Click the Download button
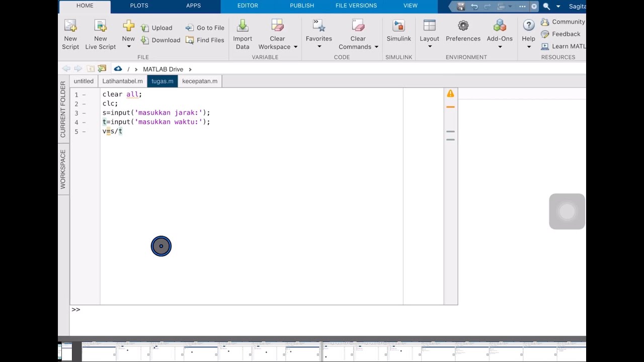644x362 pixels. click(x=160, y=40)
